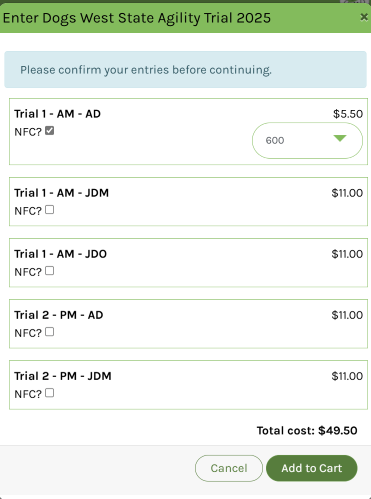Click the dialog title Enter Dogs West State
371x499 pixels.
[x=137, y=18]
